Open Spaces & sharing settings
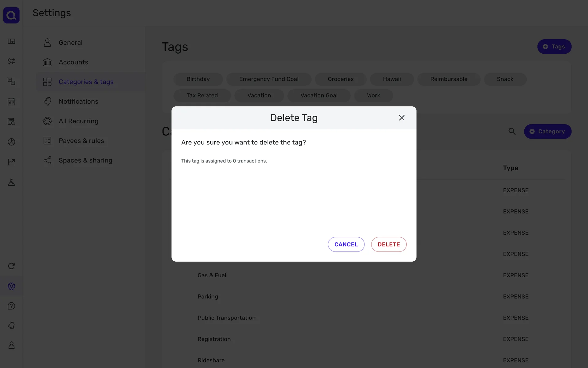 [x=85, y=160]
